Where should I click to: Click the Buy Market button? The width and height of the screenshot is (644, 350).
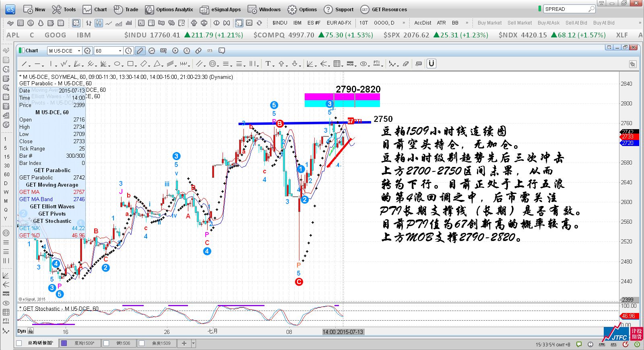(489, 23)
